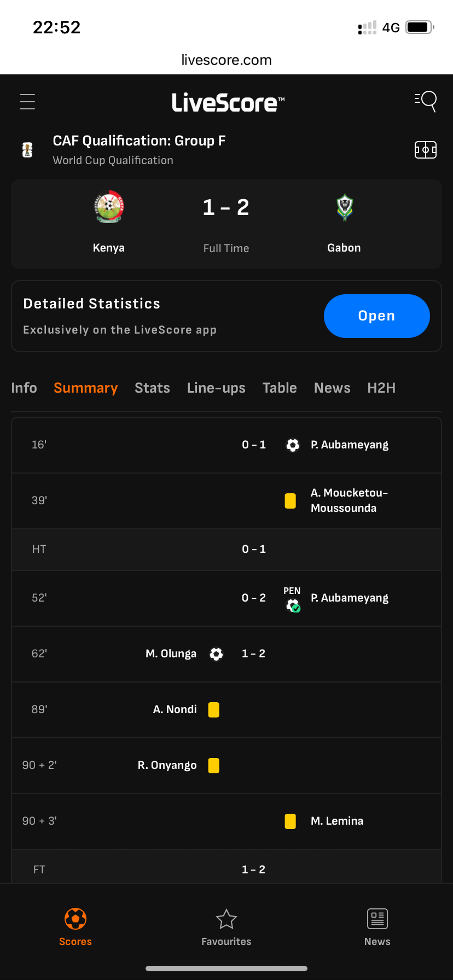Switch to the Stats tab
The image size is (453, 980).
[152, 388]
